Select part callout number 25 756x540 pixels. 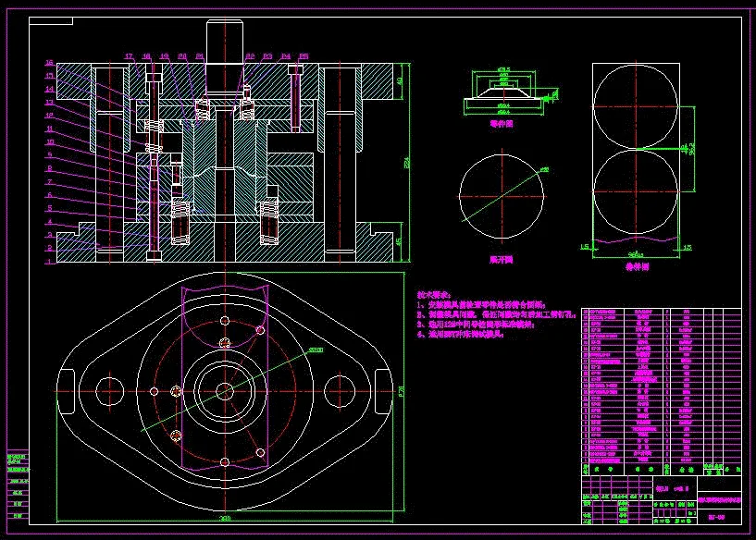click(x=304, y=56)
